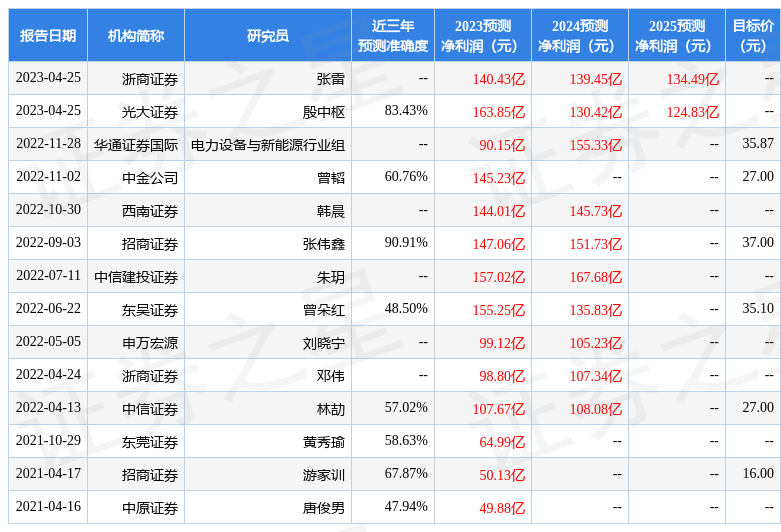The width and height of the screenshot is (781, 532).
Task: Click the 90.91% accuracy value
Action: click(406, 243)
